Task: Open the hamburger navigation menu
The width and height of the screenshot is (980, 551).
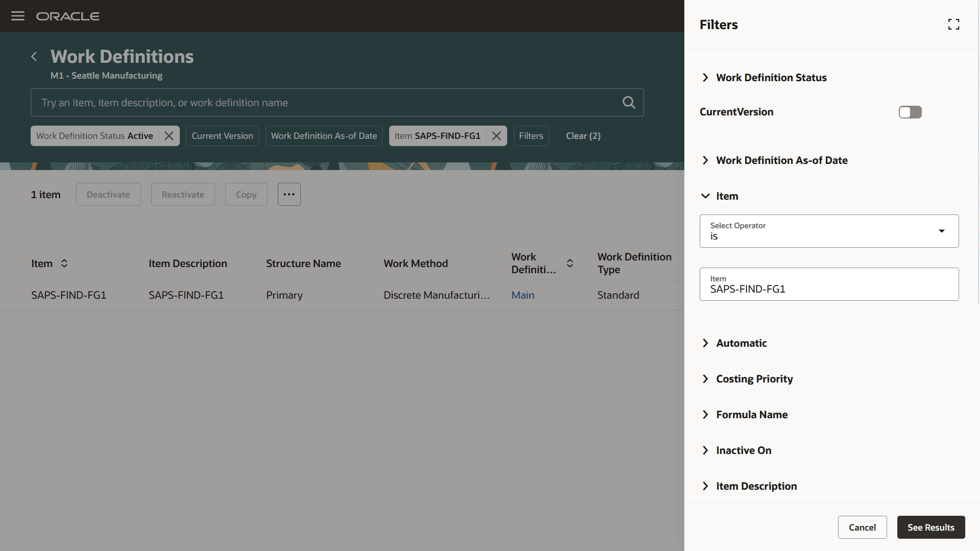Action: pos(18,16)
